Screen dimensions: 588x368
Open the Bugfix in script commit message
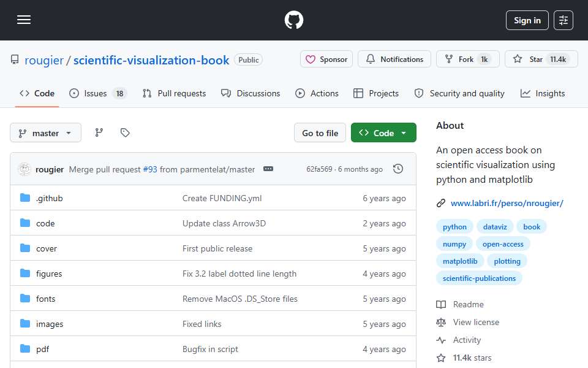pos(210,349)
